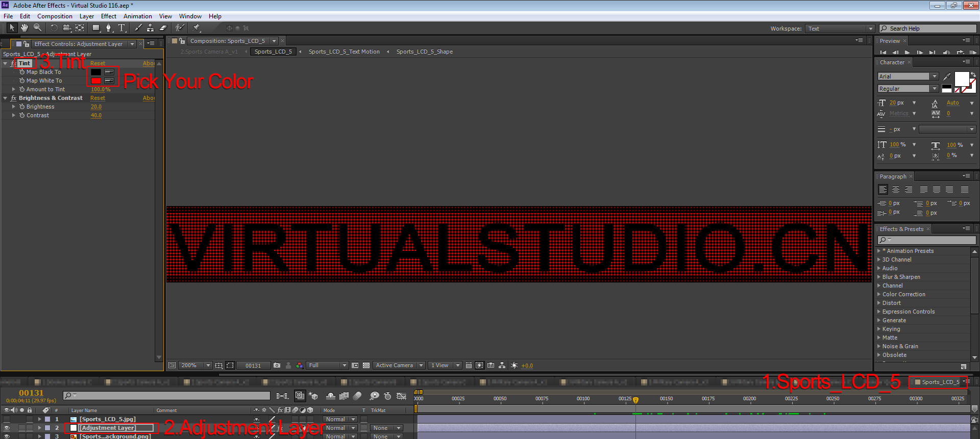Select the Hand tool
The width and height of the screenshot is (980, 439).
[24, 28]
